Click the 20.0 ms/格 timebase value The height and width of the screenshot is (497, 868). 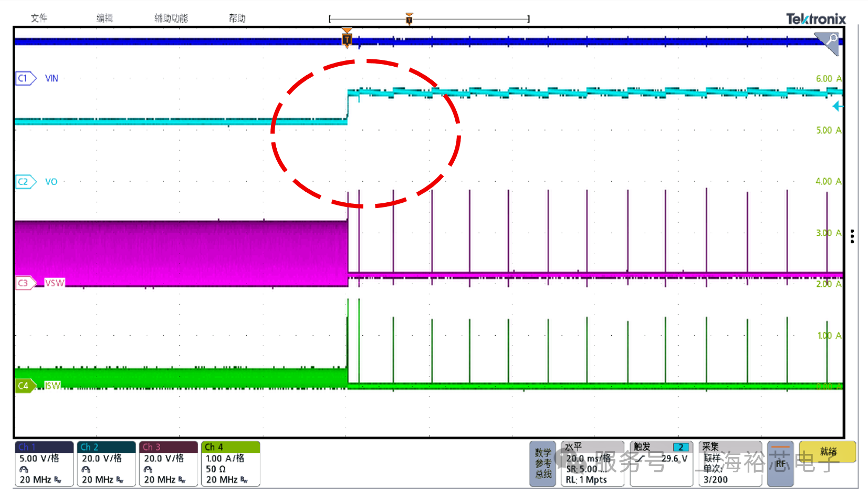coord(588,458)
